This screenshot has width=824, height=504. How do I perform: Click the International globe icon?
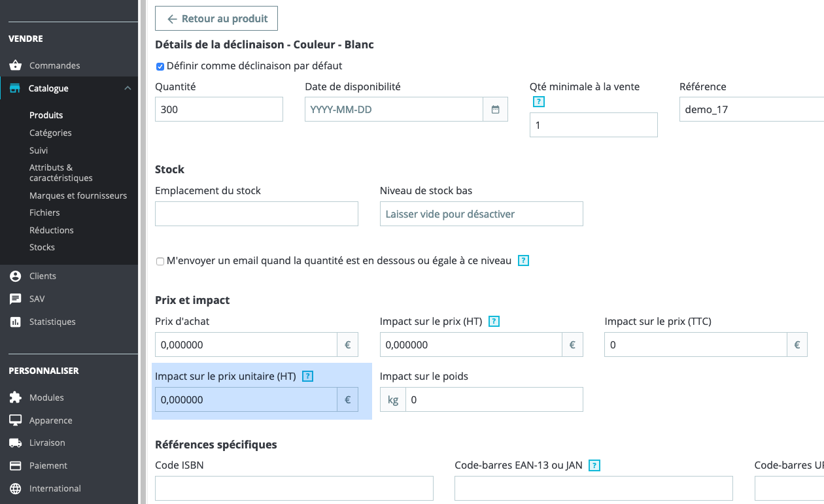[x=16, y=488]
